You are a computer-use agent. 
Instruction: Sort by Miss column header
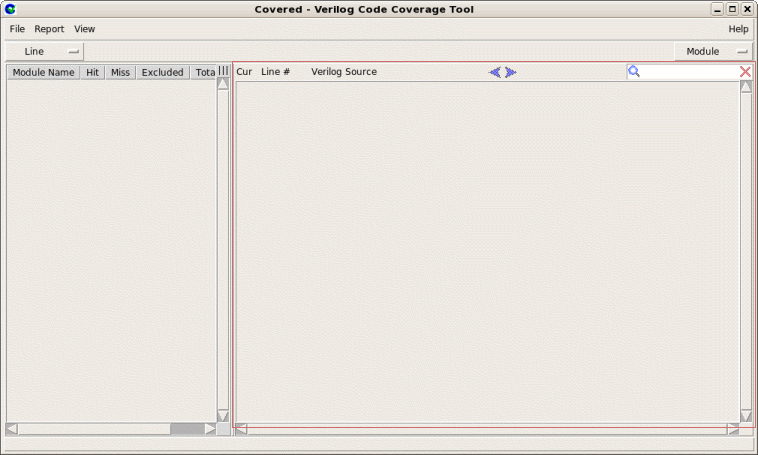(120, 73)
